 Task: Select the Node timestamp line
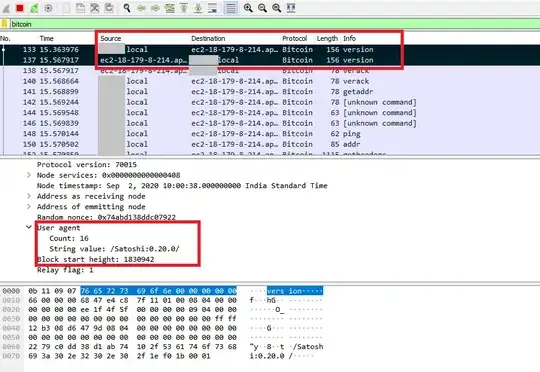182,186
